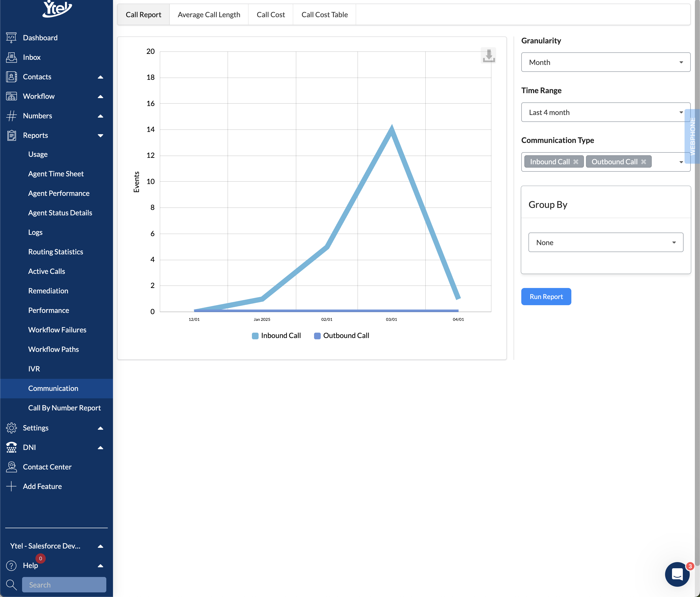Download the chart using the export icon
Screen dimensions: 700x597
click(488, 55)
